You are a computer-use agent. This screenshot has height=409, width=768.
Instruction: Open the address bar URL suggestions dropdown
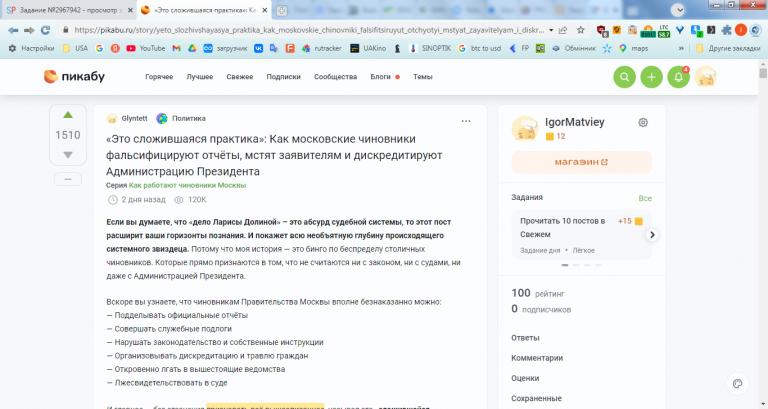[551, 30]
